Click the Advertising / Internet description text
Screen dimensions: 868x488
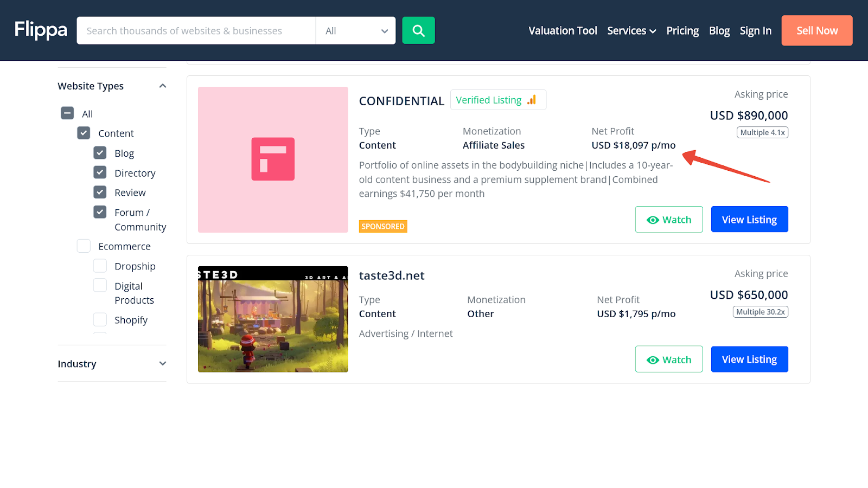click(406, 334)
